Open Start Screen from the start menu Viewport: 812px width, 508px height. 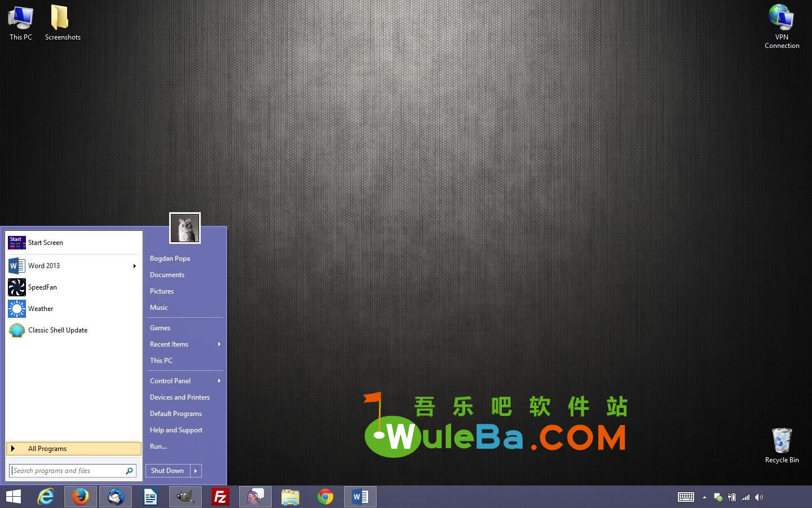click(x=73, y=243)
